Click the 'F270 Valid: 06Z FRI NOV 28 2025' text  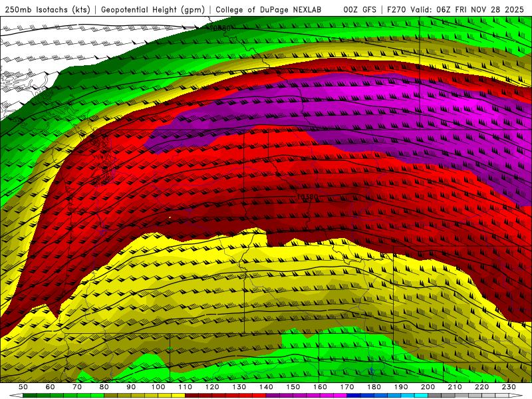click(456, 9)
